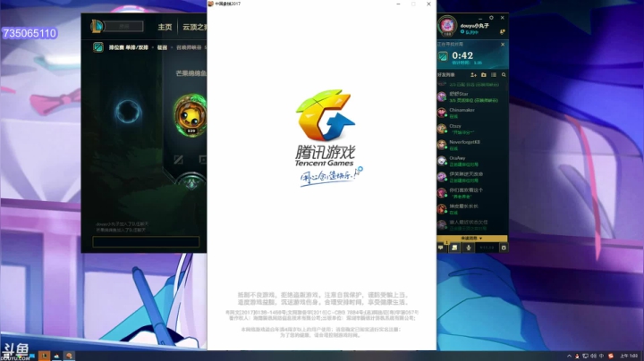Minimize the Tencent splash window
Viewport: 644px width, 361px height.
pyautogui.click(x=398, y=4)
